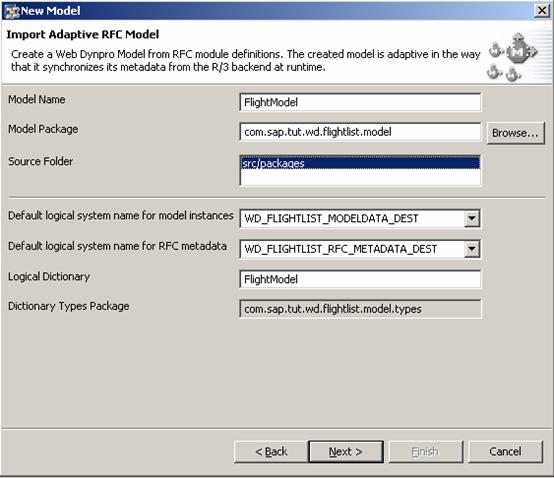Expand the model instances logical system dropdown arrow
This screenshot has width=554, height=478.
472,218
